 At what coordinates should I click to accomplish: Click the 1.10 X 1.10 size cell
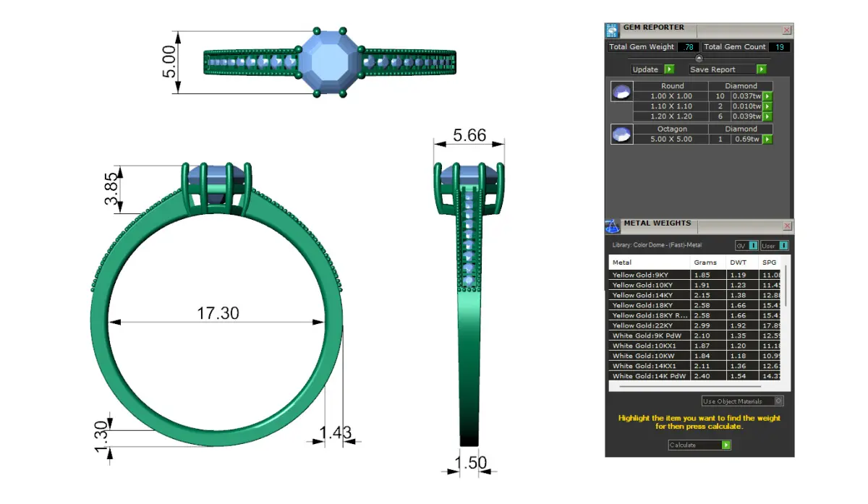point(671,106)
